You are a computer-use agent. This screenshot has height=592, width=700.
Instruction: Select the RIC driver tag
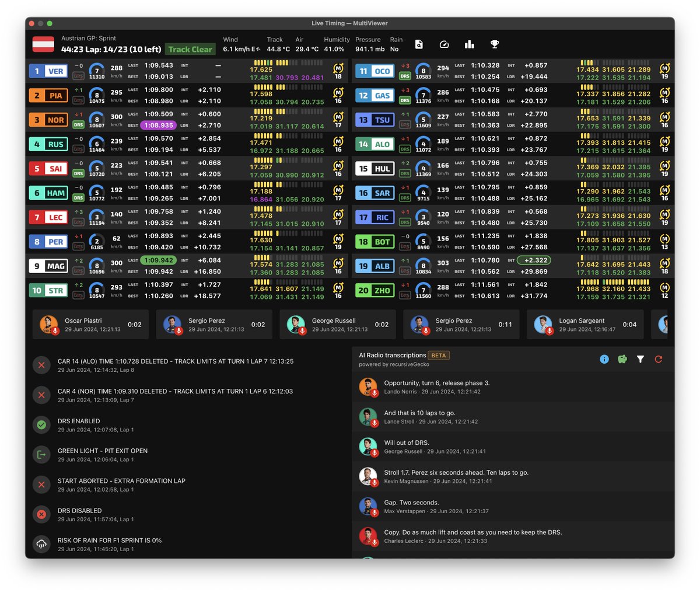375,217
